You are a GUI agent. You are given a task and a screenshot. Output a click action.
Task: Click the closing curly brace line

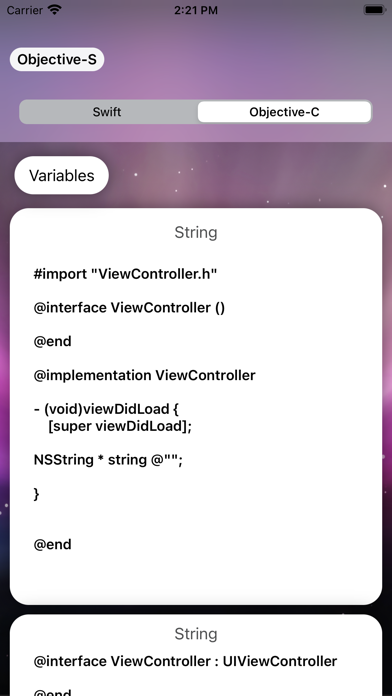[x=36, y=494]
